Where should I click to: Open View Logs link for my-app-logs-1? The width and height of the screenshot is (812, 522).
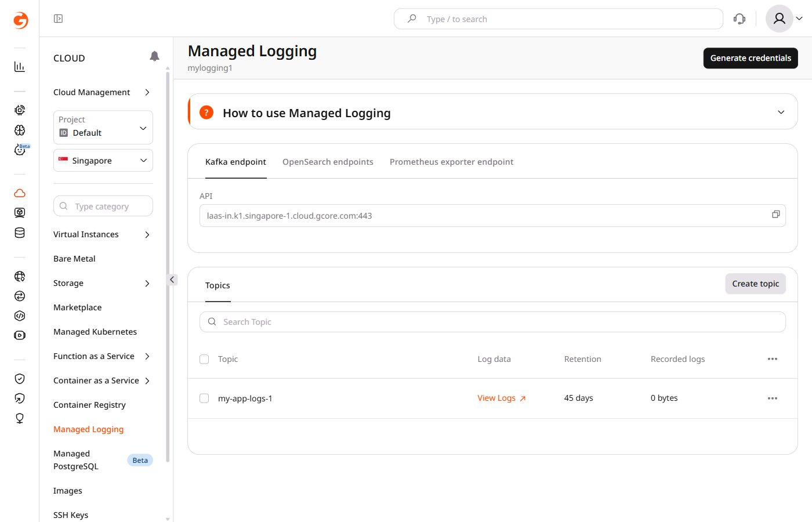(501, 398)
